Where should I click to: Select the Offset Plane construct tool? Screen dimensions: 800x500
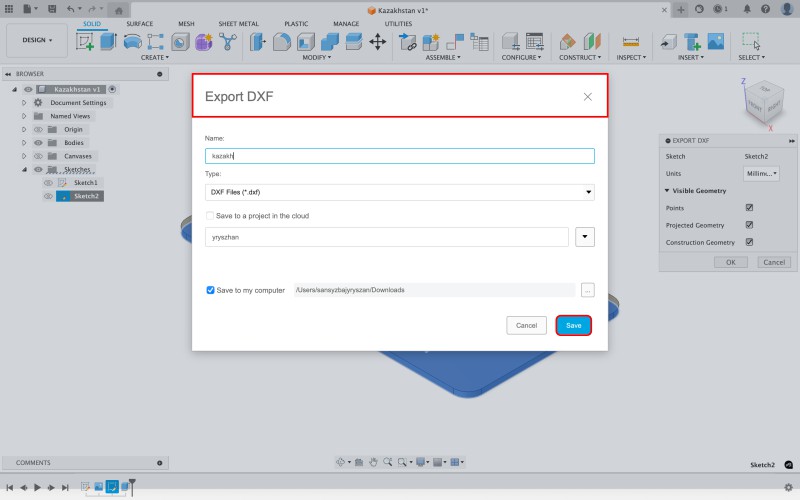point(567,42)
